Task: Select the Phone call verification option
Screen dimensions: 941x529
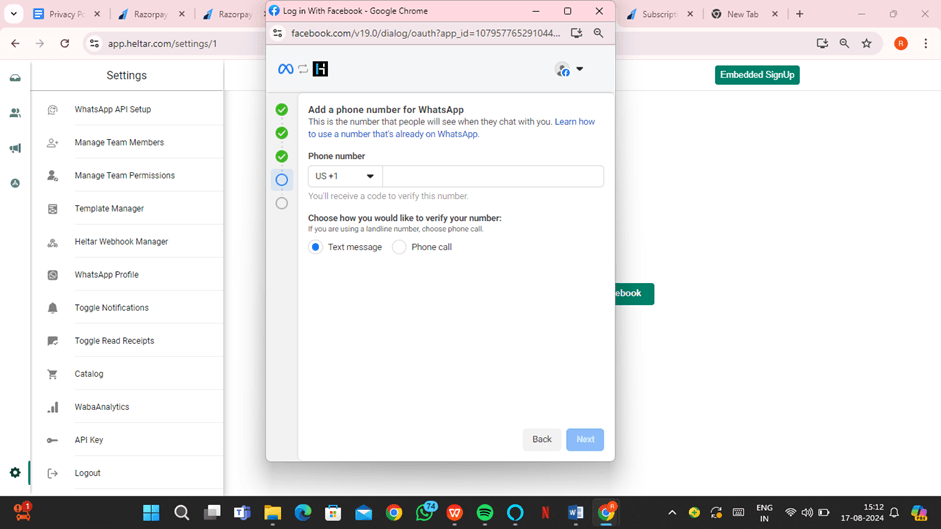Action: pyautogui.click(x=399, y=247)
